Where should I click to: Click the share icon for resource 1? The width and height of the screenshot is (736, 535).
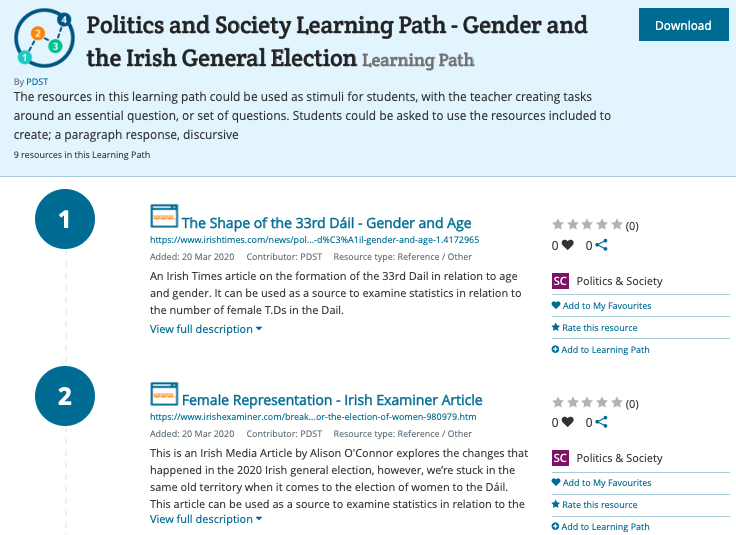coord(601,245)
